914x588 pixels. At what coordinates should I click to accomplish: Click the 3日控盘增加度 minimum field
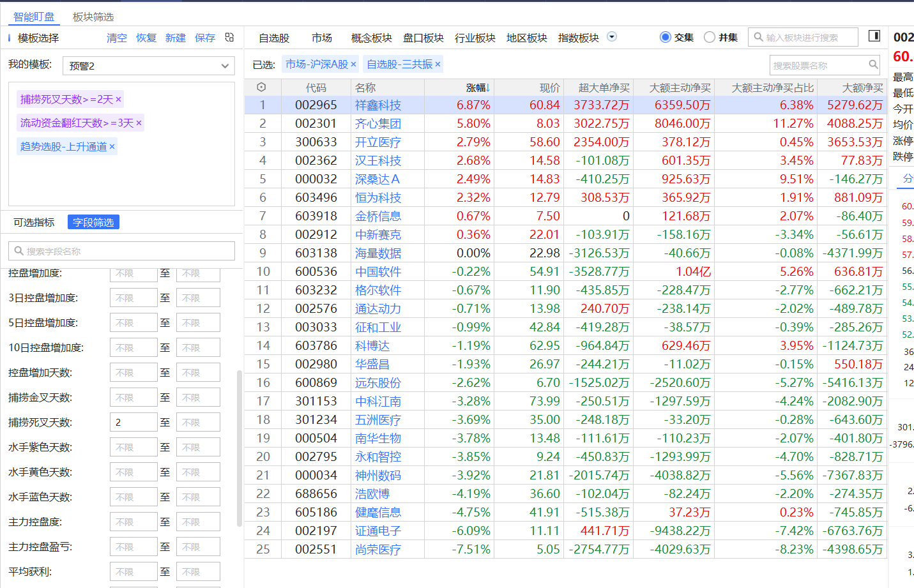tap(133, 298)
